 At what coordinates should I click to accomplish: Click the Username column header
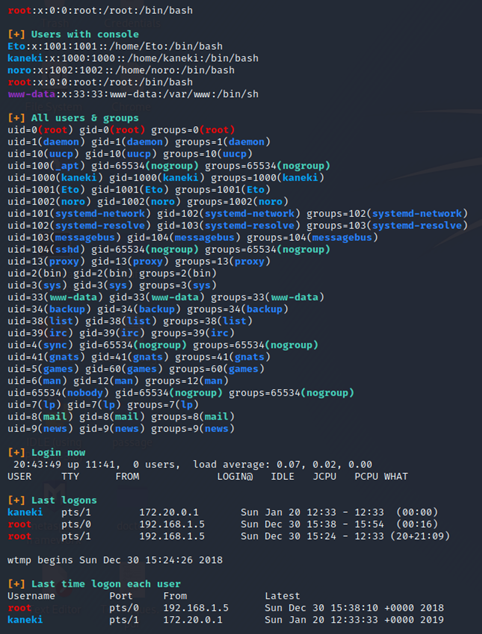click(x=31, y=596)
